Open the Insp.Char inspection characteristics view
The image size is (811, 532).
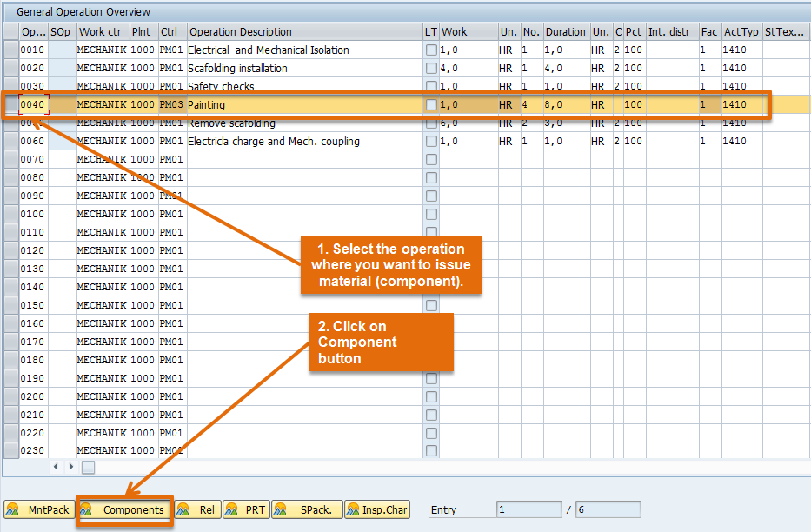click(x=376, y=510)
